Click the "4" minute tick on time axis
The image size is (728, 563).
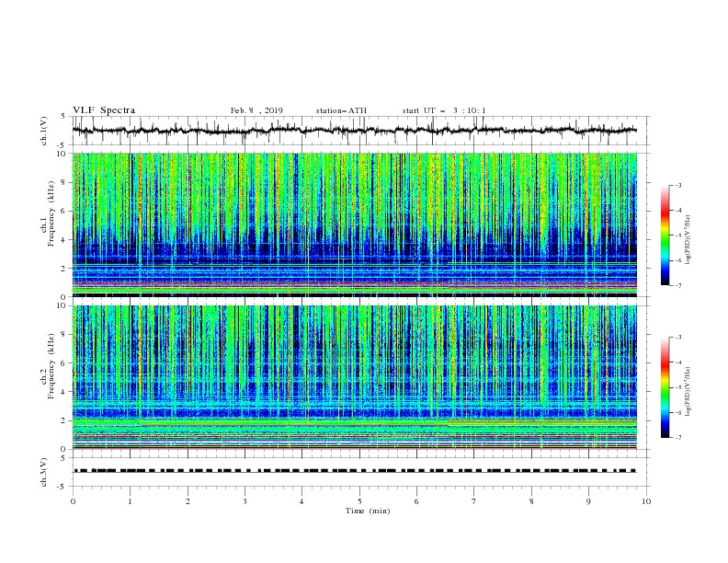(301, 501)
